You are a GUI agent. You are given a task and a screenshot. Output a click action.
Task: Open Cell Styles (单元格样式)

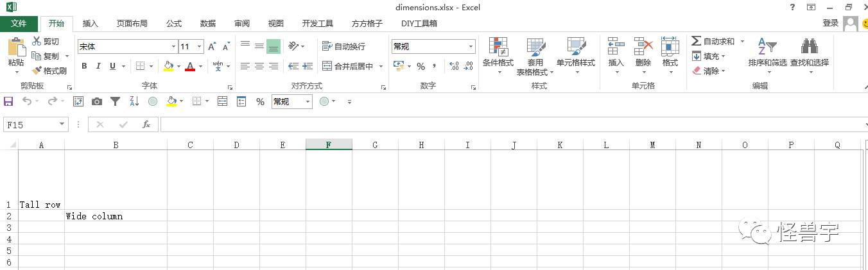(x=576, y=55)
